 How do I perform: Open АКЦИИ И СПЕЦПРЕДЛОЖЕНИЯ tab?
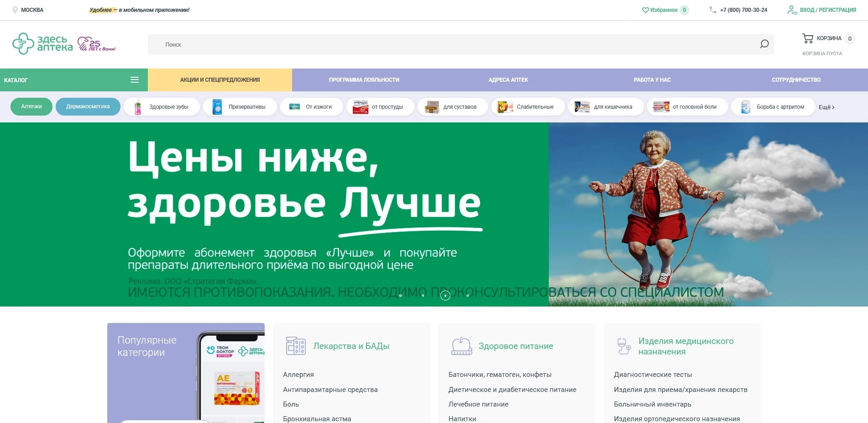click(x=220, y=79)
